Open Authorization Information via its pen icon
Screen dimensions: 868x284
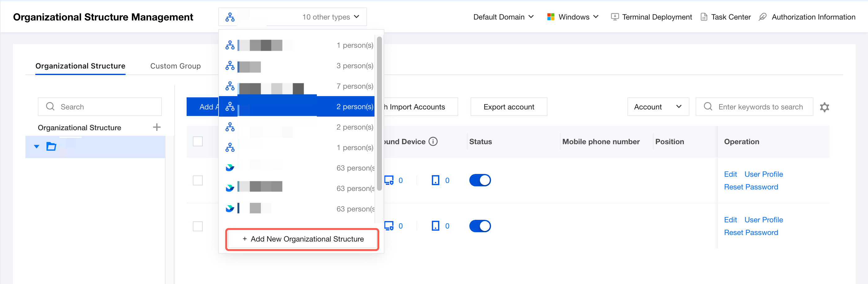pos(763,17)
